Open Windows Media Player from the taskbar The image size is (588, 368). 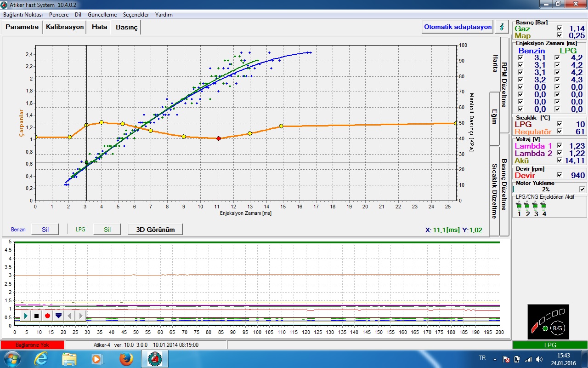coord(97,359)
